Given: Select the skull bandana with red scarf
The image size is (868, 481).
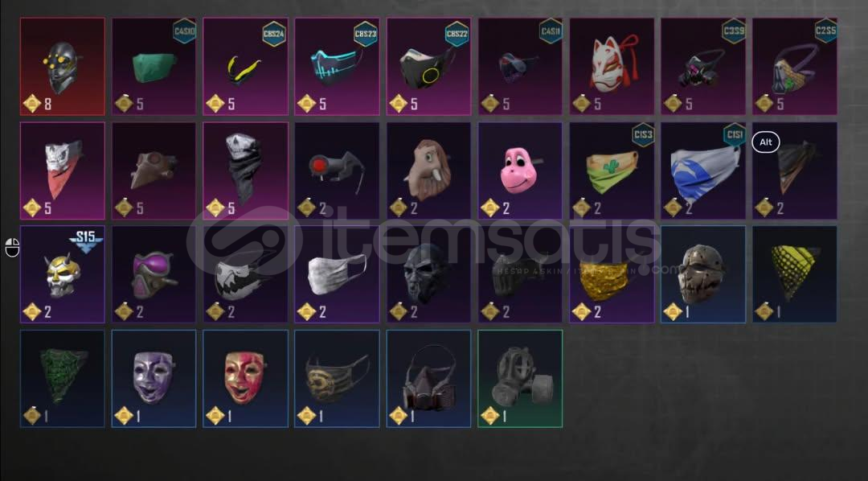Looking at the screenshot, I should 63,171.
